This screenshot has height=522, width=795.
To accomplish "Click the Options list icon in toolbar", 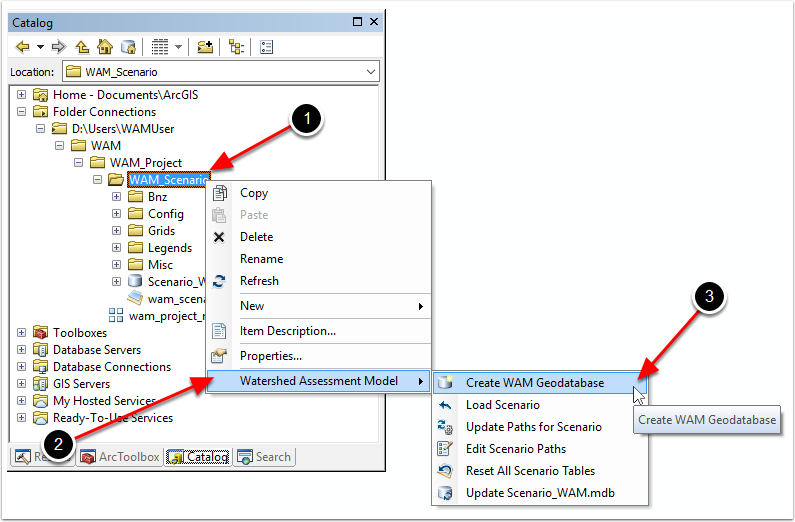I will 266,47.
